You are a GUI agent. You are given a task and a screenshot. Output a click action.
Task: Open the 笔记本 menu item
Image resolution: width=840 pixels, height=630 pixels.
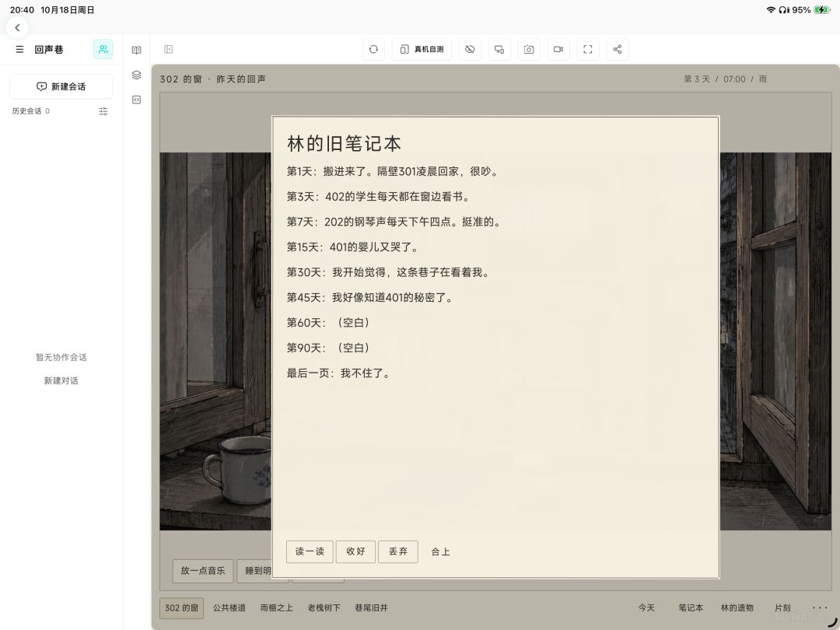691,608
